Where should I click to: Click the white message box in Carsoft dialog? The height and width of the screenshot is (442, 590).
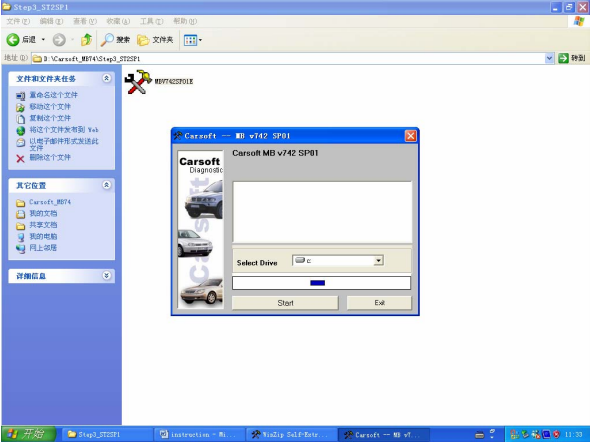coord(322,212)
